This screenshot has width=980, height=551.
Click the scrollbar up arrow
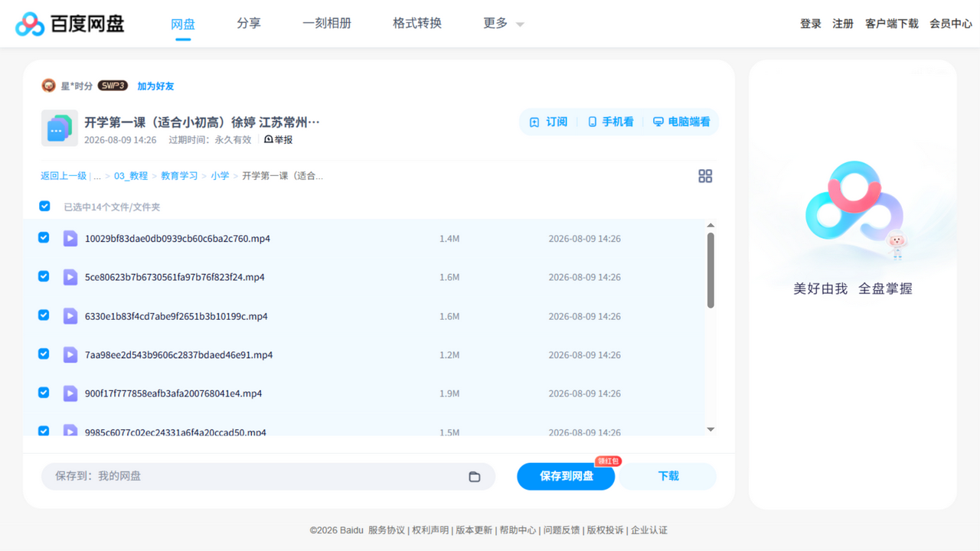710,225
